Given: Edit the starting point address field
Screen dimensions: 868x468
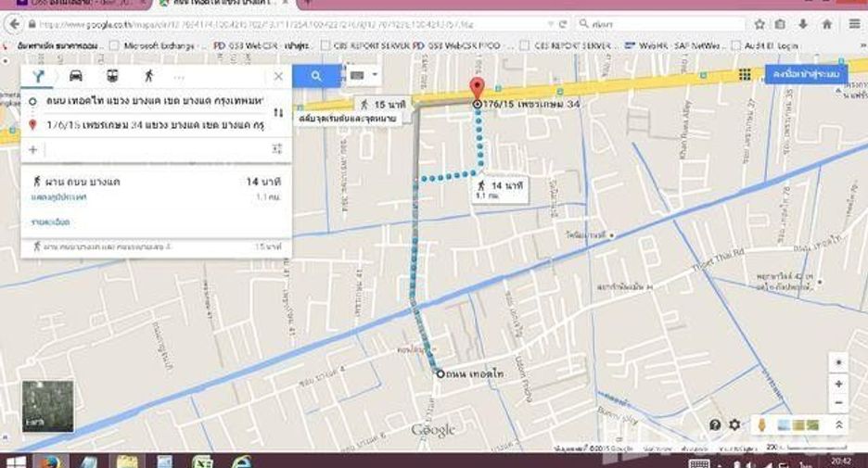Looking at the screenshot, I should [155, 101].
